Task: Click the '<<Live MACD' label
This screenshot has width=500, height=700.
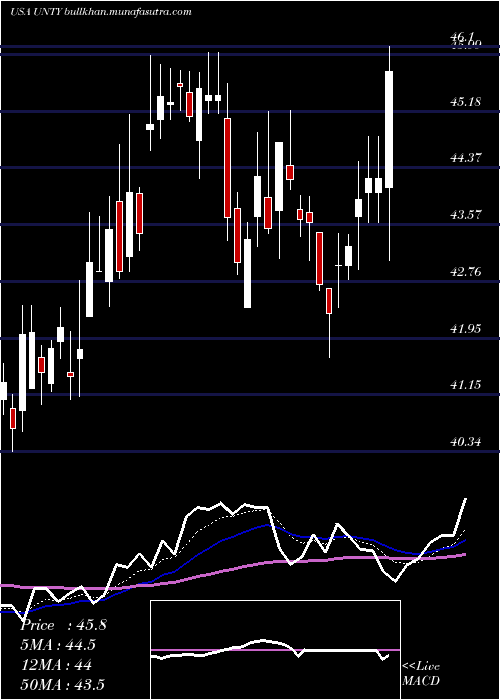Action: click(x=421, y=674)
